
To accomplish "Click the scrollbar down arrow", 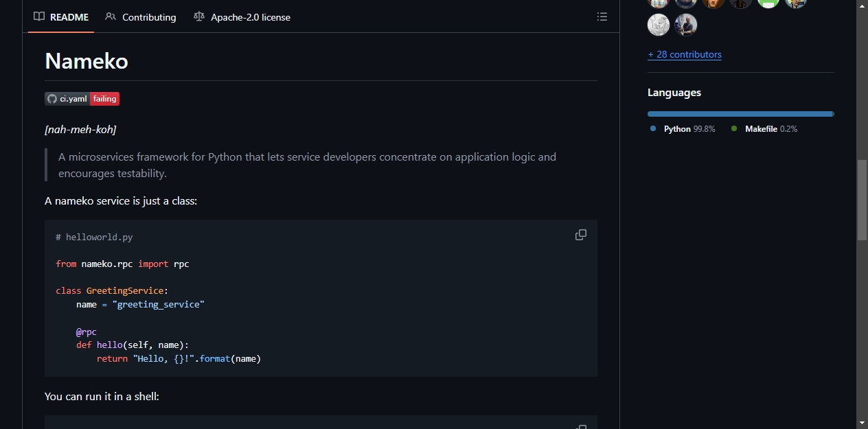I will pyautogui.click(x=863, y=423).
